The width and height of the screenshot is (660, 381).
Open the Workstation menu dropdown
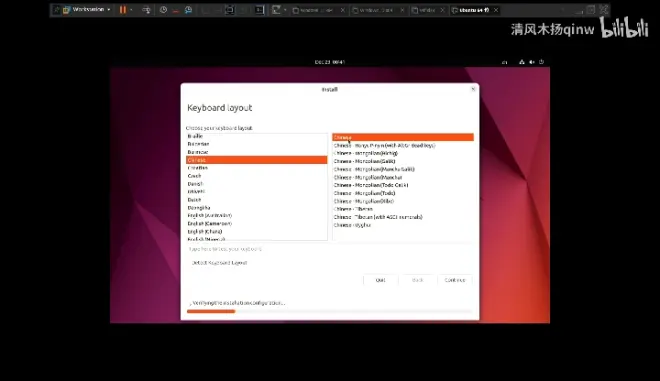(x=88, y=9)
